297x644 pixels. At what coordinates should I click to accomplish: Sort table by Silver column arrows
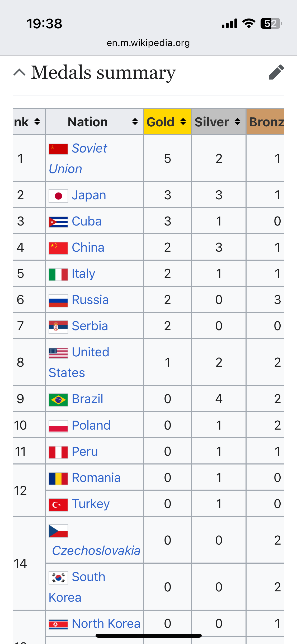click(237, 122)
